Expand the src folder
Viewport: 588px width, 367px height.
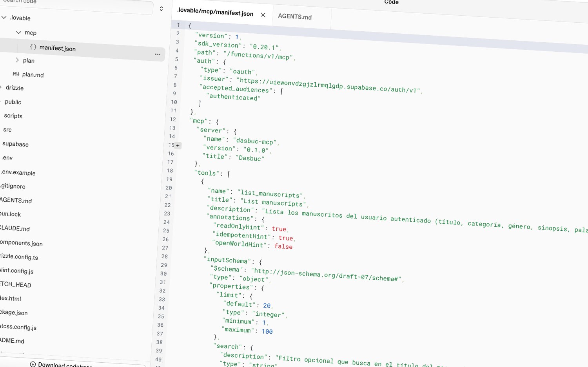[7, 130]
